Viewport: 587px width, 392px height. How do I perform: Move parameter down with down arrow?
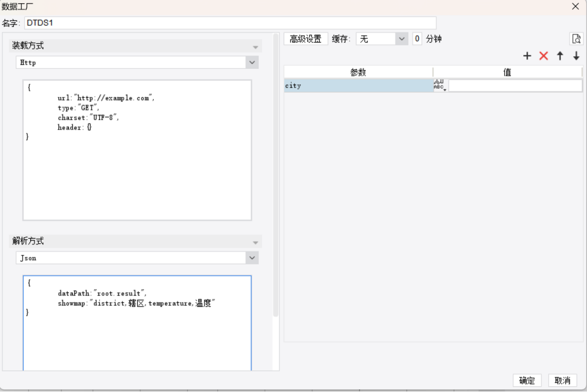576,56
